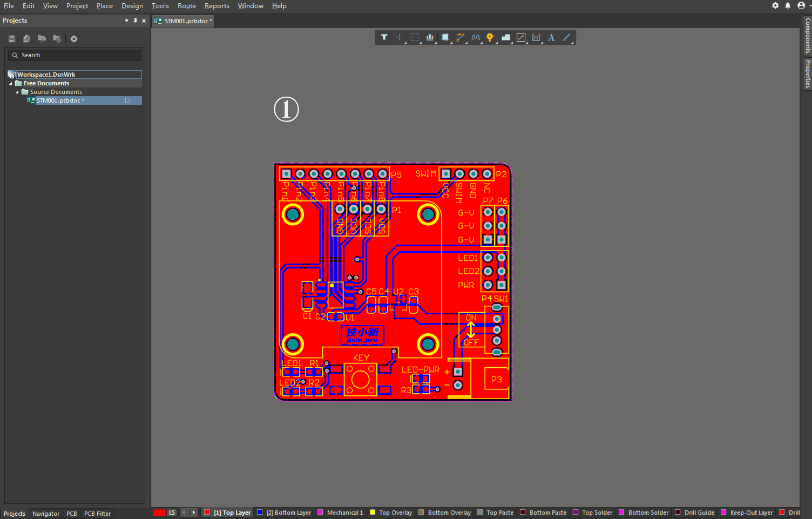The image size is (812, 519).
Task: Choose the place via tool
Action: click(490, 37)
